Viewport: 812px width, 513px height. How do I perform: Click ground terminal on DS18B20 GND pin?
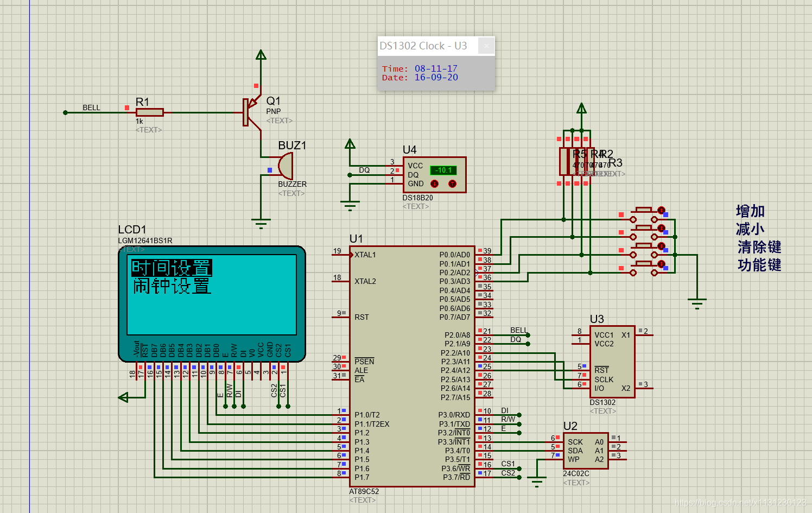(350, 205)
